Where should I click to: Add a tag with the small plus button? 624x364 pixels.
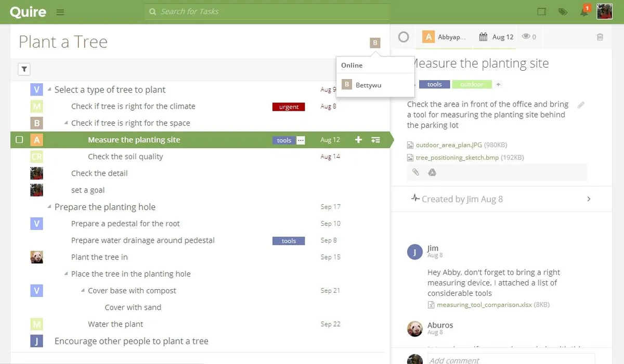(x=498, y=84)
